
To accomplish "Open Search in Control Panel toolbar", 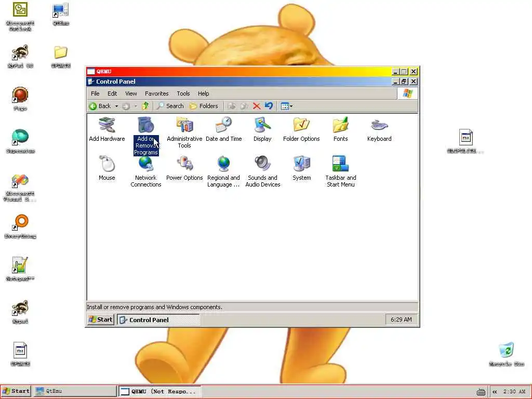I will pos(170,106).
